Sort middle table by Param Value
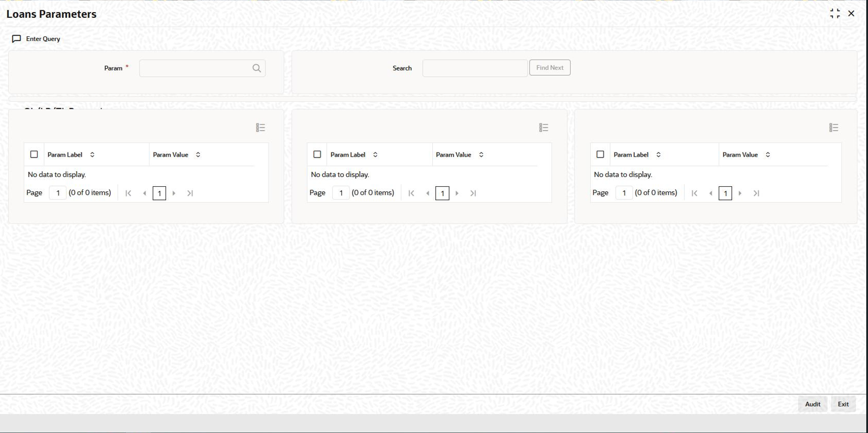 481,154
